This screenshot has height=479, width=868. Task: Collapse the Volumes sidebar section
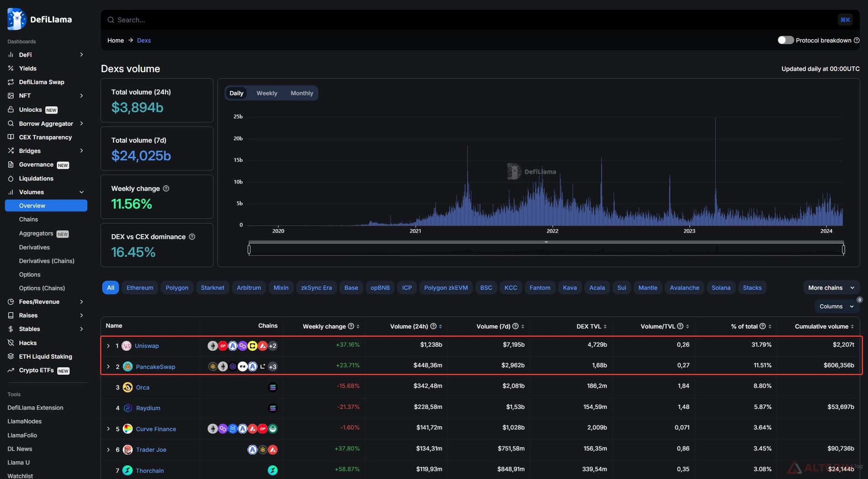[82, 192]
